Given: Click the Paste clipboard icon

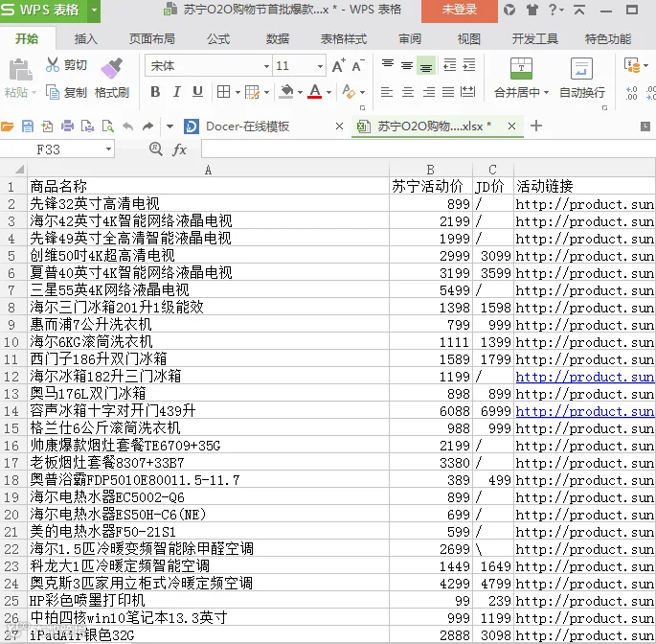Looking at the screenshot, I should [x=20, y=70].
